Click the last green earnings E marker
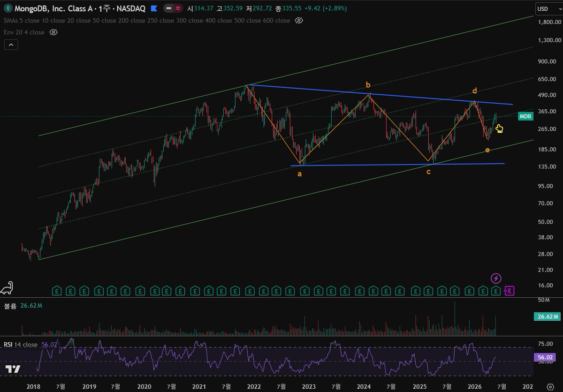 [x=496, y=291]
